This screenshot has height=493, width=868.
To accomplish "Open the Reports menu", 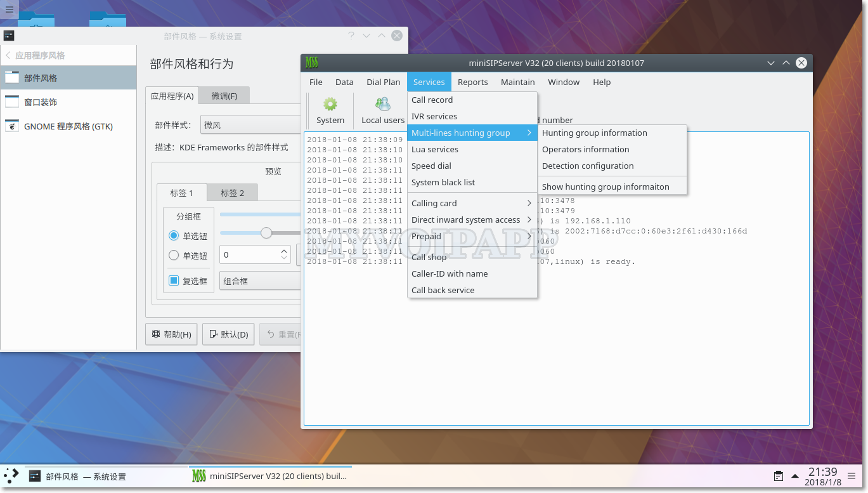I will 473,82.
